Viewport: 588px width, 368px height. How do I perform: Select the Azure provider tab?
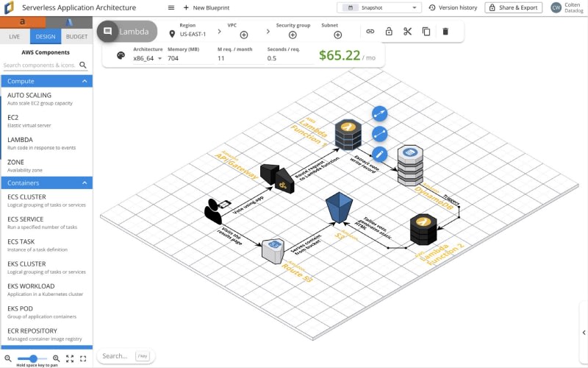[x=69, y=22]
